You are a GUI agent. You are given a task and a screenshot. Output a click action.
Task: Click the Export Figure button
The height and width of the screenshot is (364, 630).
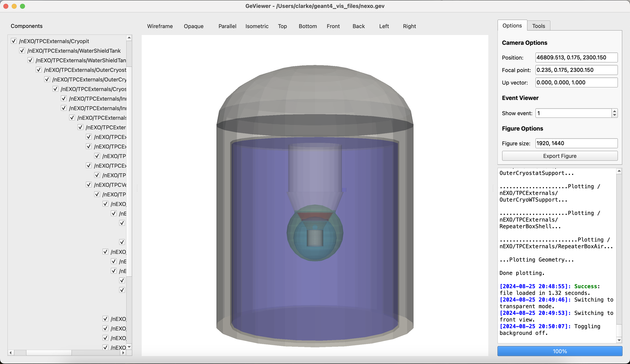(560, 156)
